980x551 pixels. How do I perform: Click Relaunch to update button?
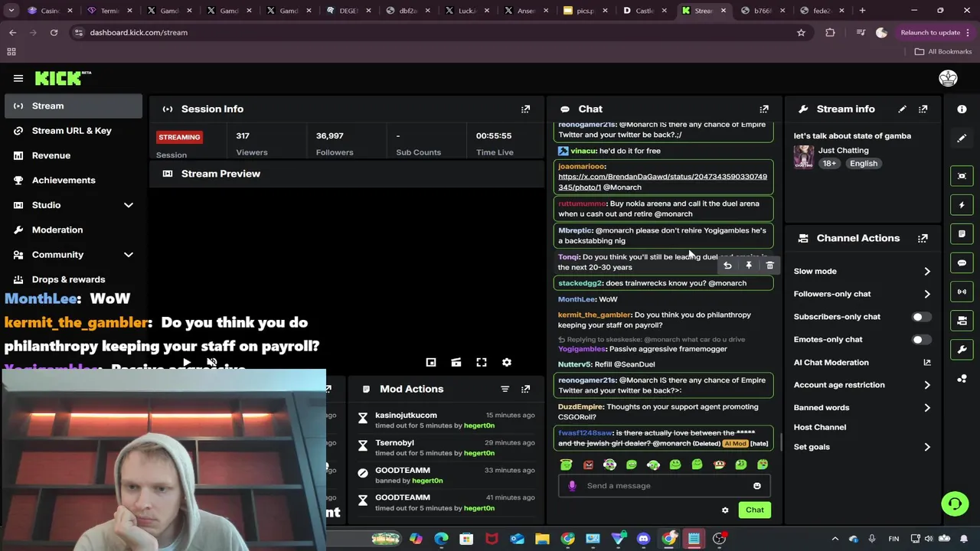(930, 33)
